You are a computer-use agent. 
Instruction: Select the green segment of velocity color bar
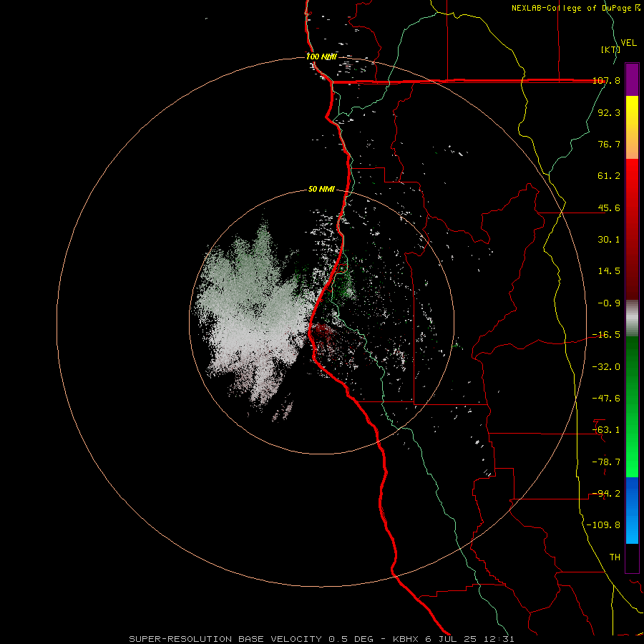(x=632, y=406)
